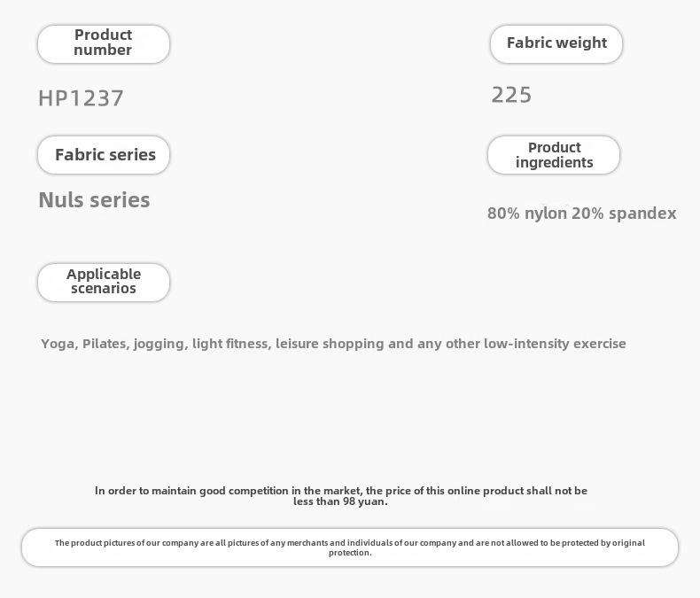Click '98 yuan' in the pricing notice

365,501
